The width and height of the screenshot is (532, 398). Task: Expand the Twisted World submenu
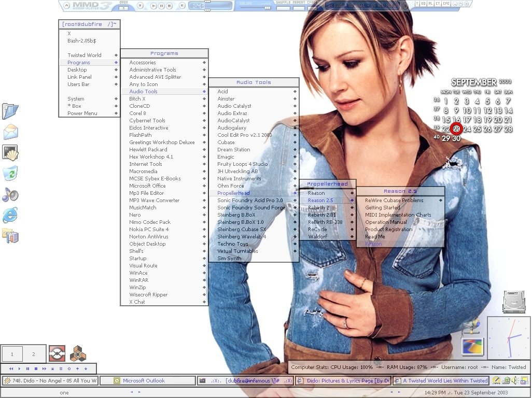[x=89, y=55]
